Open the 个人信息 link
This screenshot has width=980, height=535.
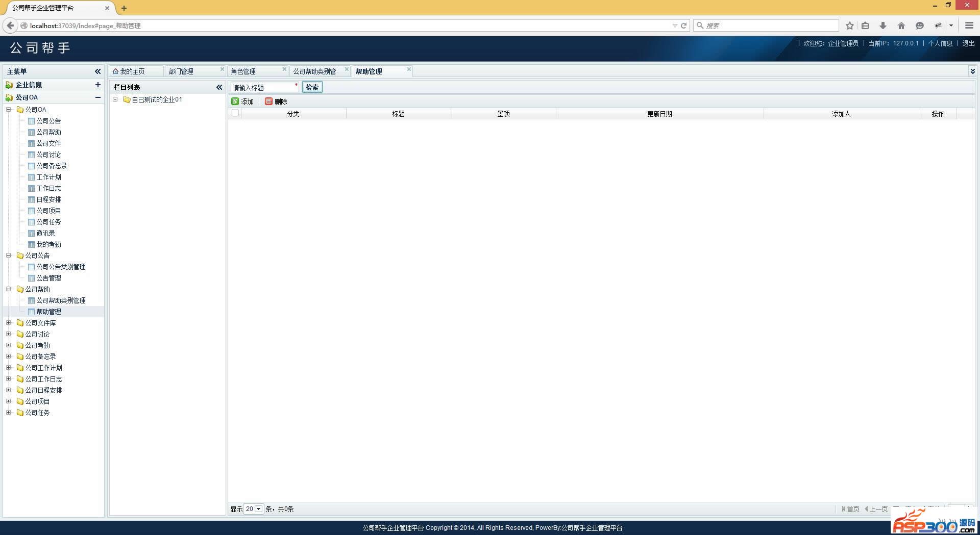[x=940, y=43]
